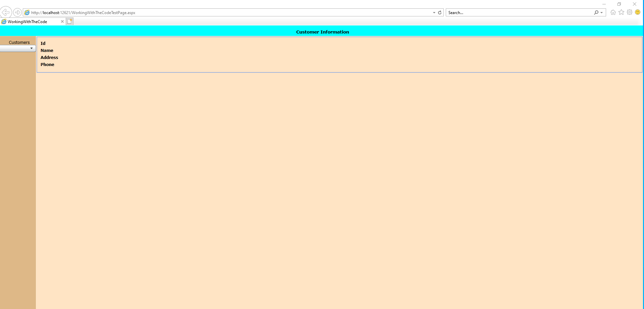Expand the search provider dropdown arrow

[x=602, y=12]
